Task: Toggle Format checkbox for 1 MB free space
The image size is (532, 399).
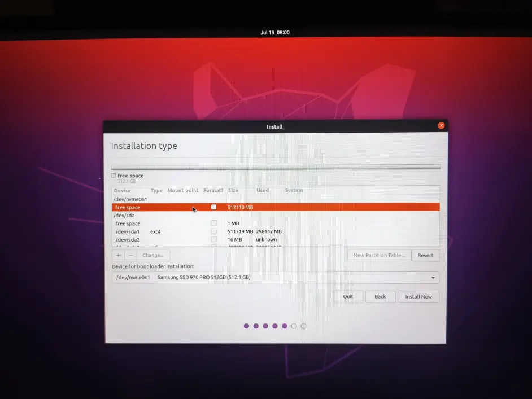Action: coord(213,223)
